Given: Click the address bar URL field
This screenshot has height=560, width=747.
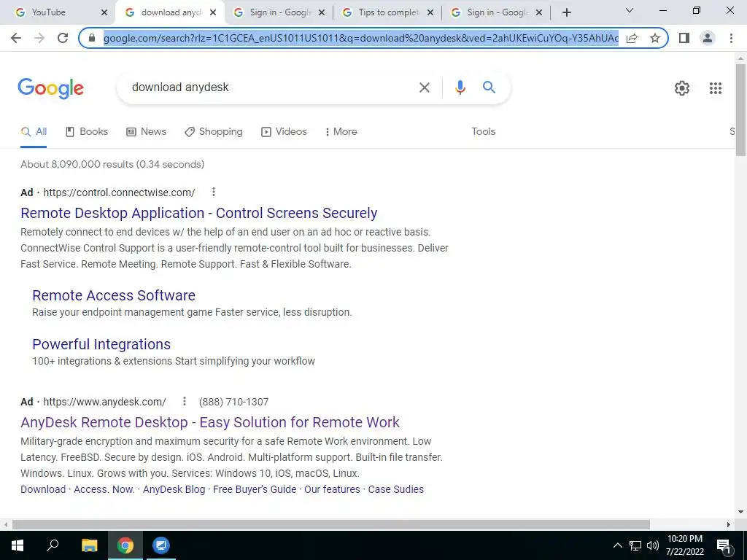Looking at the screenshot, I should click(360, 38).
